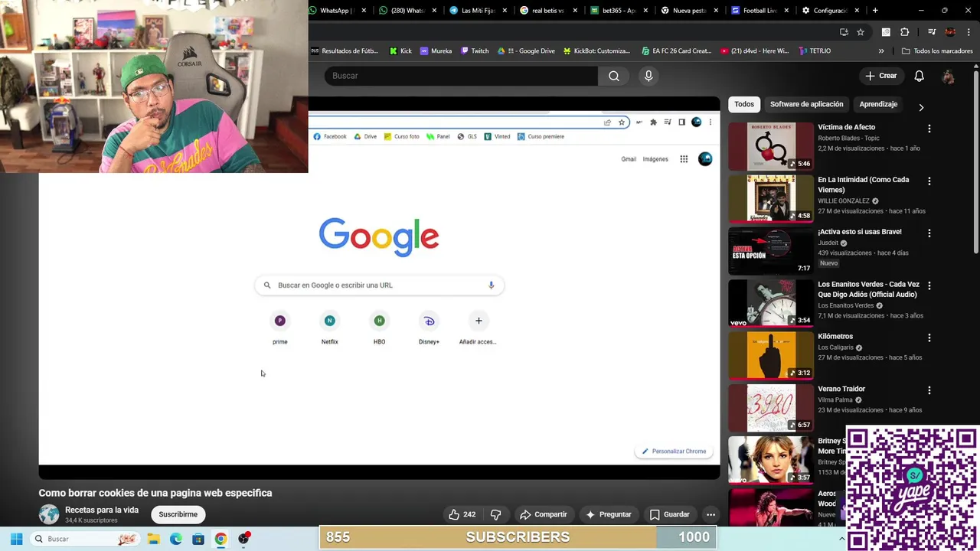Dislike the video with thumbs down
Viewport: 980px width, 551px height.
(x=495, y=514)
